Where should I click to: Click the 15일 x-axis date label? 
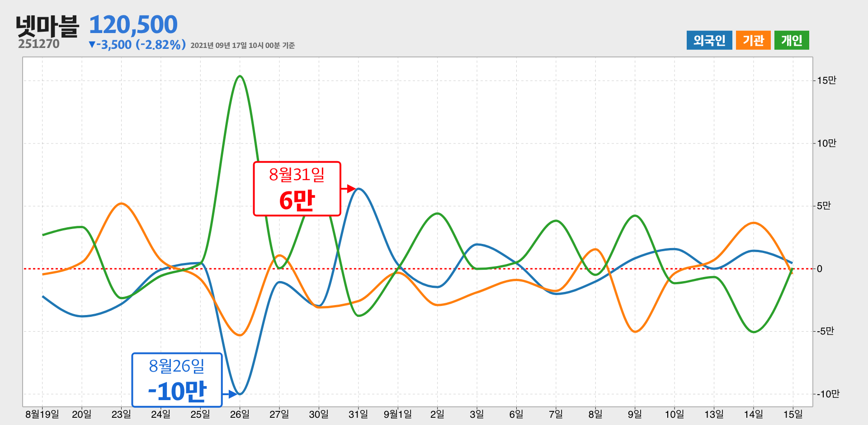[x=793, y=414]
